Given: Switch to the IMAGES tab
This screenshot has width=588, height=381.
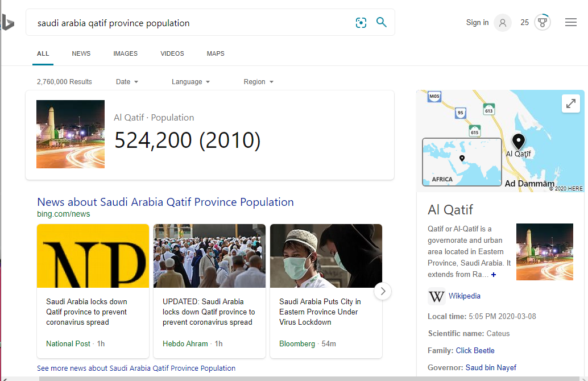Looking at the screenshot, I should (x=125, y=53).
